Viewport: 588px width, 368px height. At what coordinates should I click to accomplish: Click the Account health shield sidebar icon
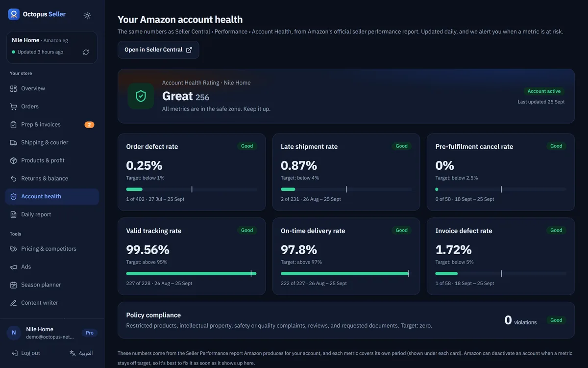13,197
